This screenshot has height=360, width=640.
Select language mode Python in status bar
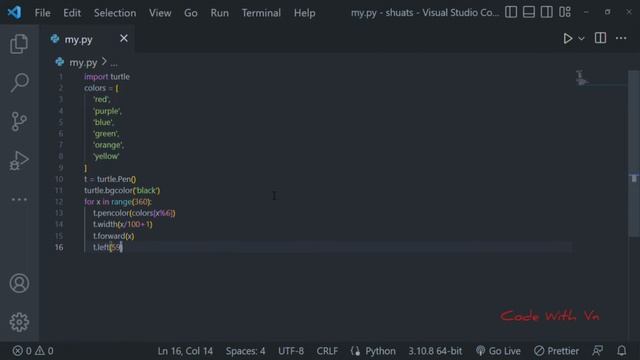(x=380, y=351)
